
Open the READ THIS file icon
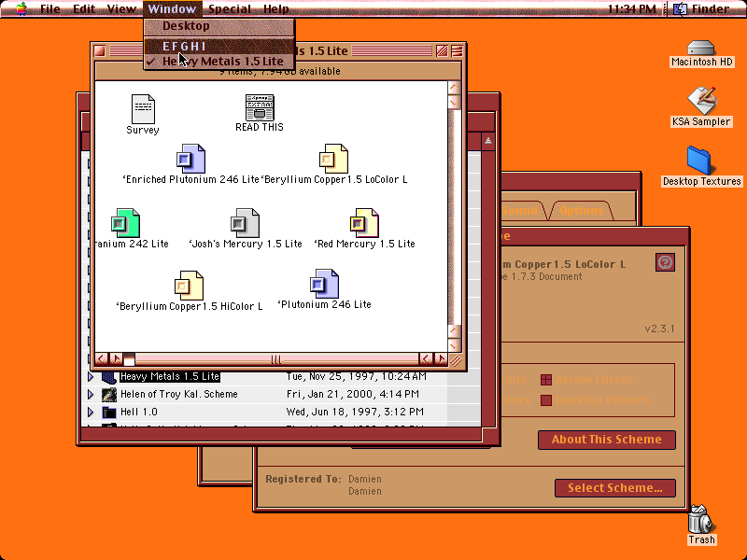click(260, 107)
